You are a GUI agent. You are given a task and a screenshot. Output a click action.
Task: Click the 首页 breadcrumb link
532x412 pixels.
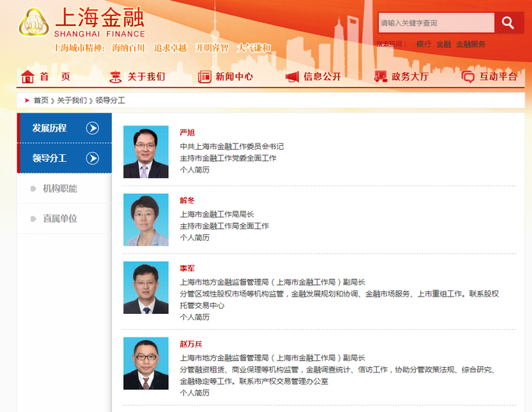pos(40,100)
